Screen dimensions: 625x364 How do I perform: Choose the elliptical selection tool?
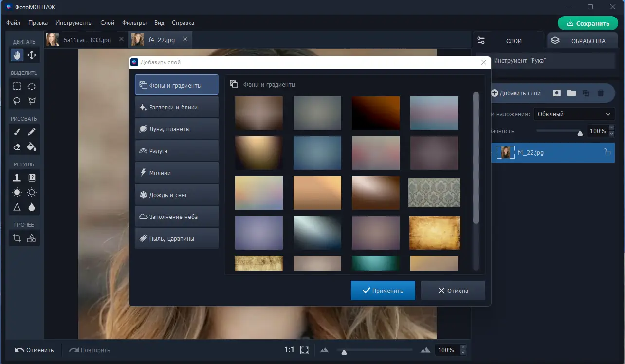32,86
